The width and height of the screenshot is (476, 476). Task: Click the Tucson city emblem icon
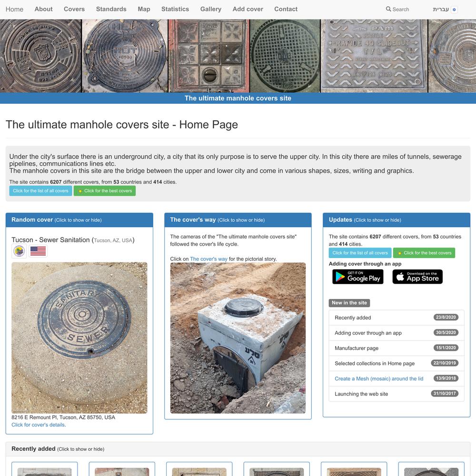[x=19, y=251]
